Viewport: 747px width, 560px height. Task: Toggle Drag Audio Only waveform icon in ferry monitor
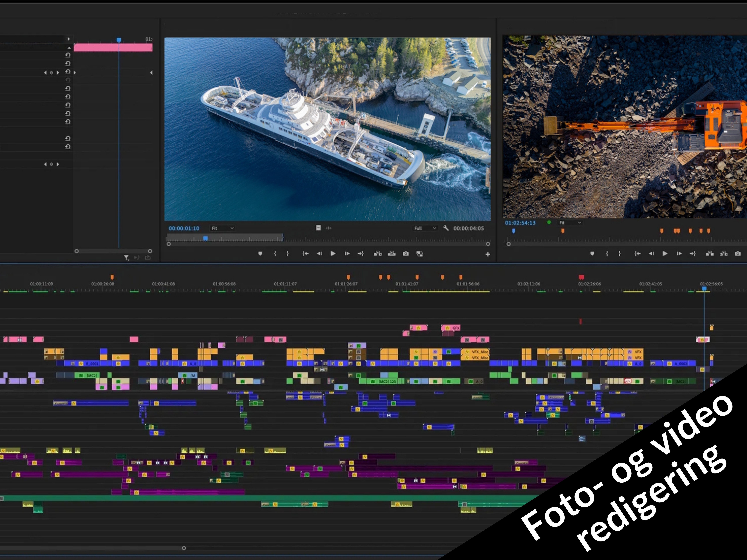[329, 228]
